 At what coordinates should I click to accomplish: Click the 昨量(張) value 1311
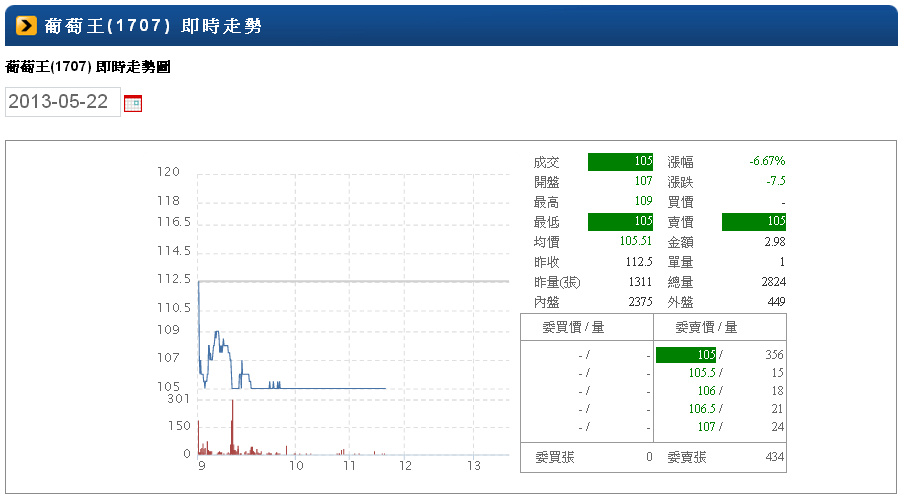tap(640, 282)
